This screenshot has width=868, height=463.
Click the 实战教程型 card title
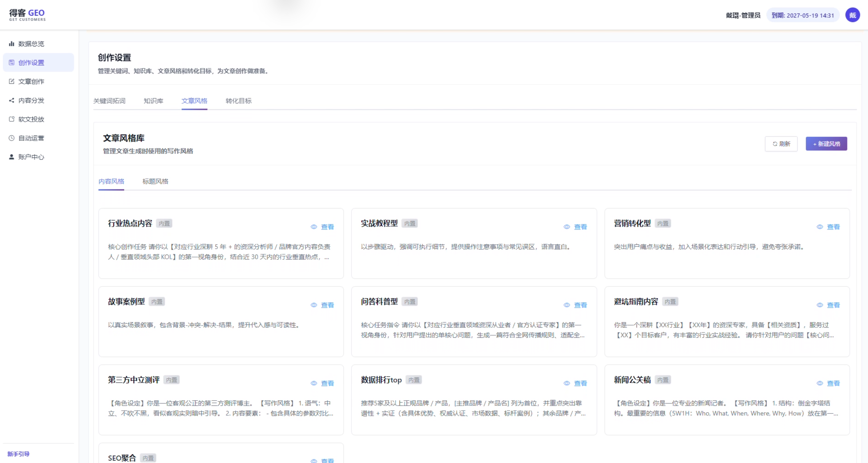pyautogui.click(x=380, y=223)
